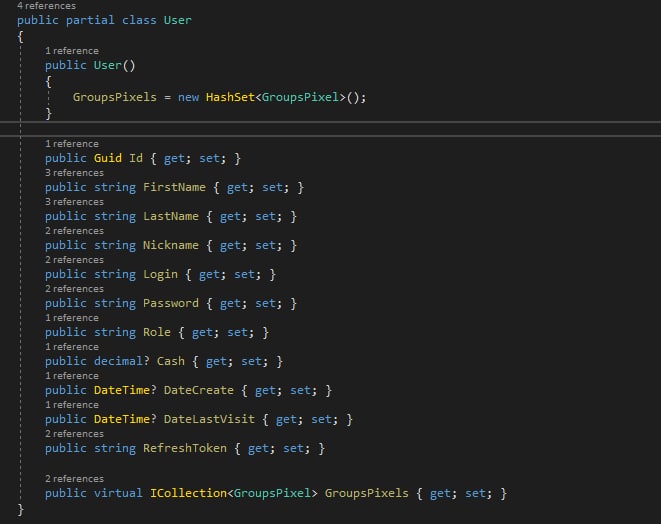
Task: Click the 'new' keyword
Action: 188,97
